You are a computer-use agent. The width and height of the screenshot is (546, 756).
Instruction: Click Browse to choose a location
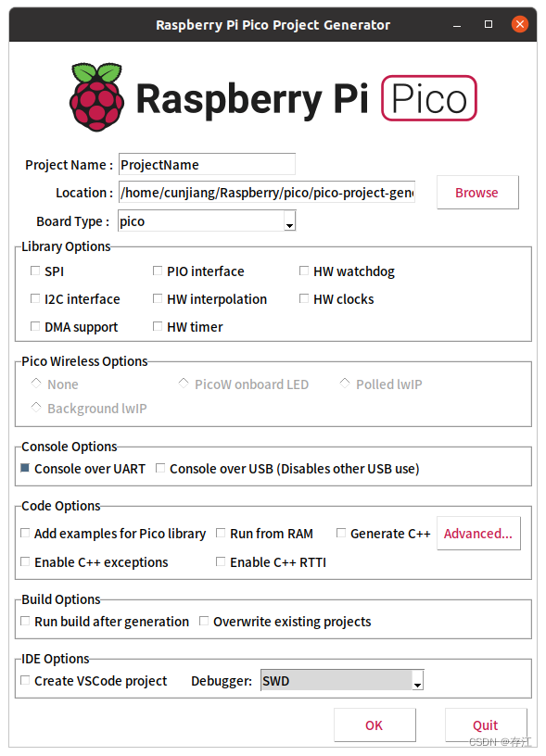point(476,192)
